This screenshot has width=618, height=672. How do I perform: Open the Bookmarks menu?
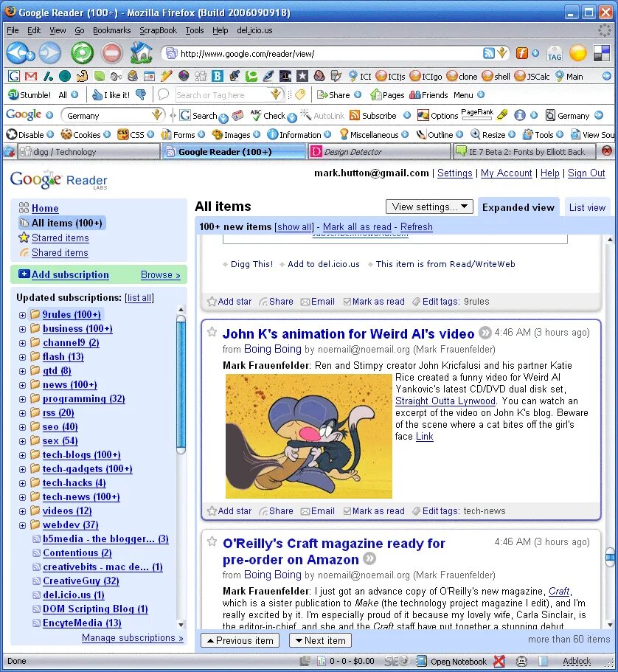[x=111, y=30]
